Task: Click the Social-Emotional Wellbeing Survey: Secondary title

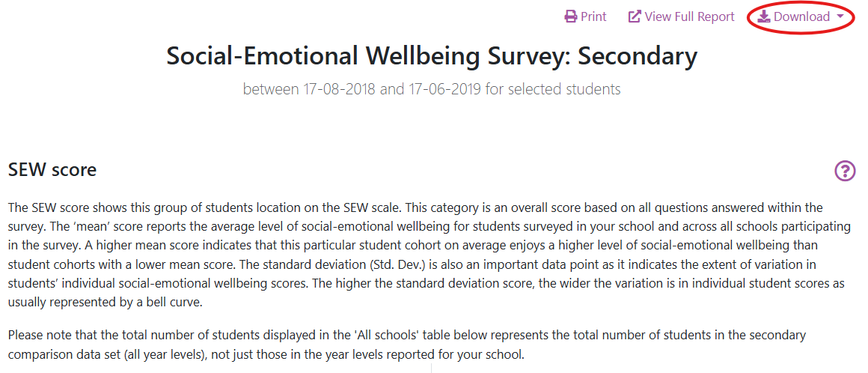Action: pyautogui.click(x=432, y=55)
